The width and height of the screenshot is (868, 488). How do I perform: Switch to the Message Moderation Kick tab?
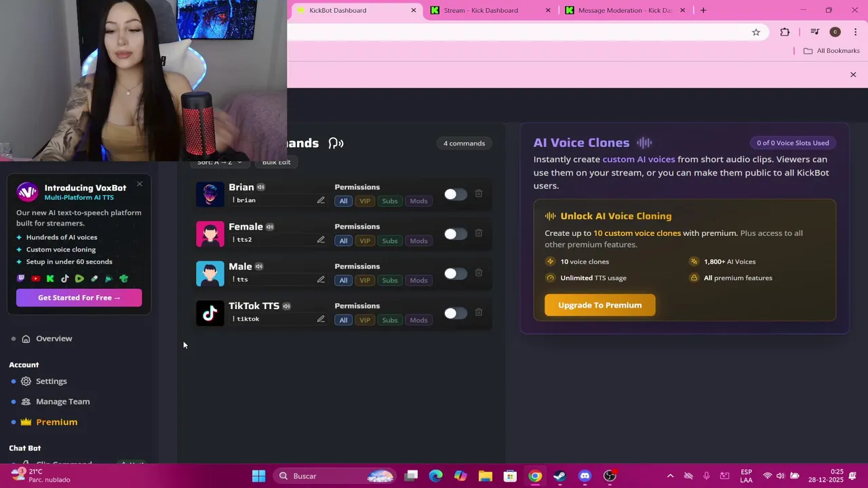pos(625,10)
